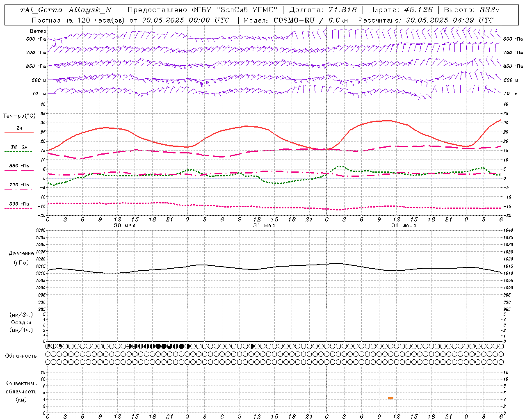Click the 31 мая date label
Screen dimensions: 525x420
point(264,226)
